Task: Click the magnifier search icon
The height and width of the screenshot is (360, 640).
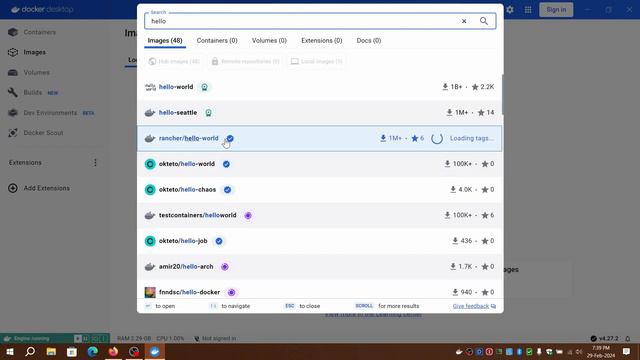Action: click(x=484, y=21)
